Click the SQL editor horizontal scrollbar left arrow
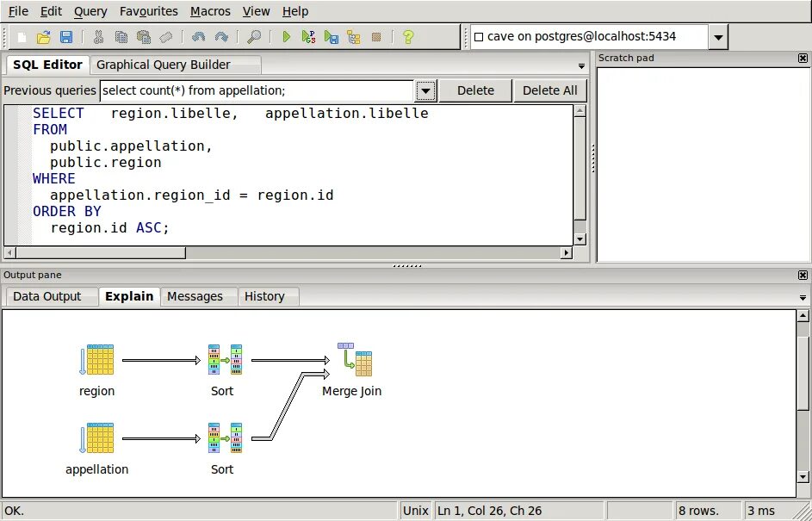 tap(9, 252)
